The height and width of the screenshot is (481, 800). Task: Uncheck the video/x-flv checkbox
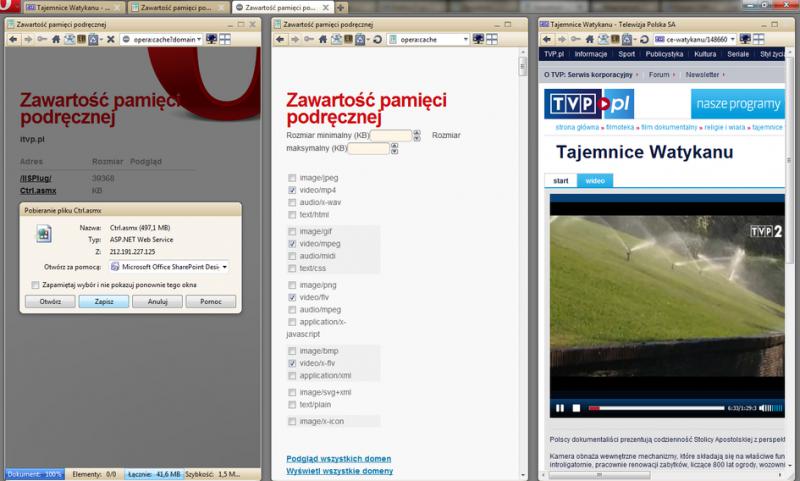point(292,363)
